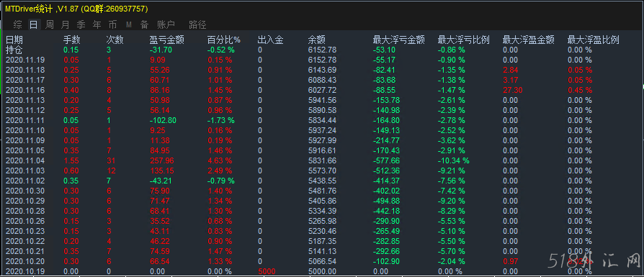This screenshot has width=644, height=277.
Task: Switch to the 月 monthly tab
Action: [x=66, y=24]
